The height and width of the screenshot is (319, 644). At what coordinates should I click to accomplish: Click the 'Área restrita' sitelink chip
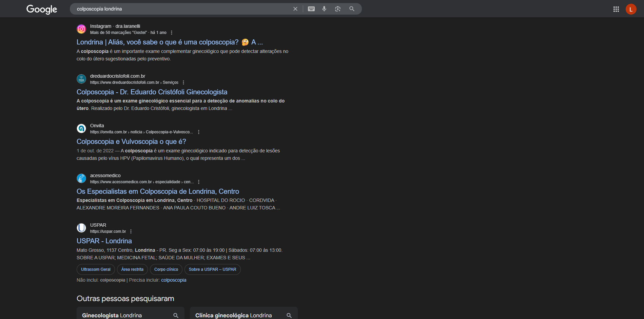tap(132, 269)
